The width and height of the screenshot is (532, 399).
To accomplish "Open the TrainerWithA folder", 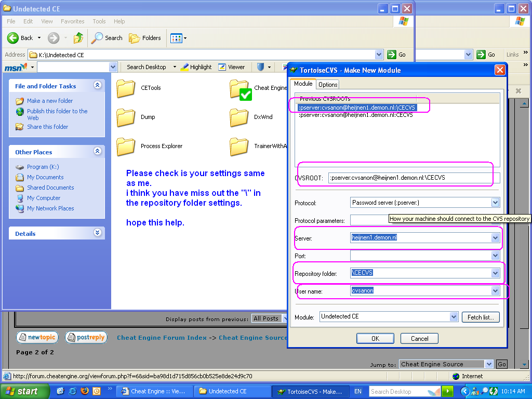I will pos(258,146).
